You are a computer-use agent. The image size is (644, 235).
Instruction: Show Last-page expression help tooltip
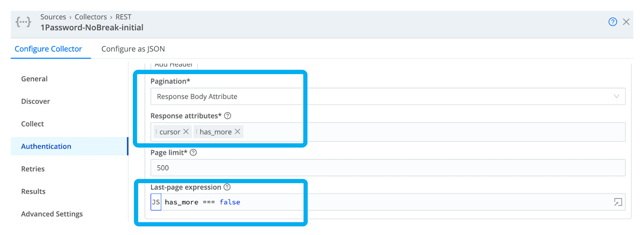tap(227, 187)
